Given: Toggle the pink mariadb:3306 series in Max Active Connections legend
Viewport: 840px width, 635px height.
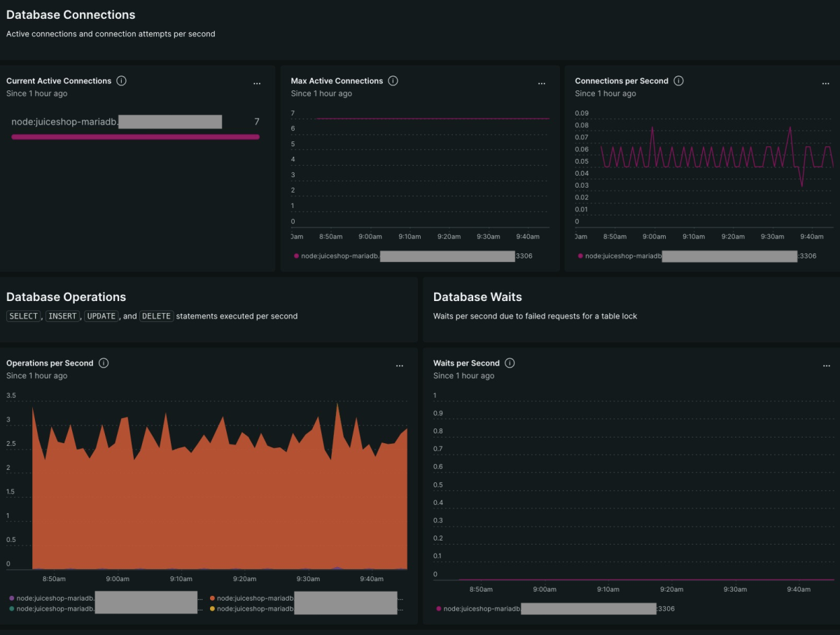Looking at the screenshot, I should [296, 256].
